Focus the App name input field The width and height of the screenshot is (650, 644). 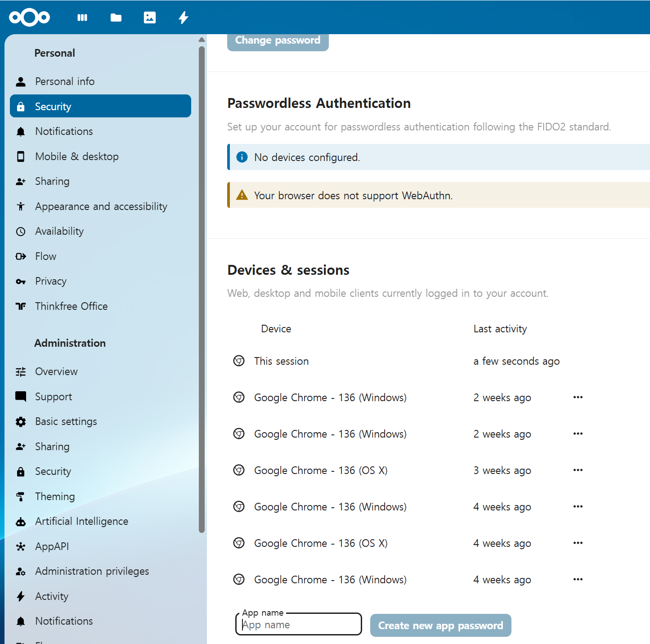click(299, 625)
